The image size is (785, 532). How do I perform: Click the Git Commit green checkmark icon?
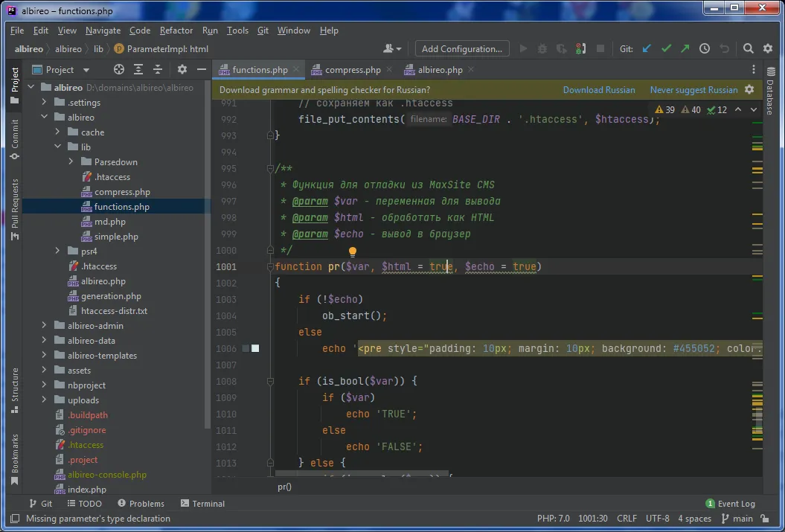666,49
